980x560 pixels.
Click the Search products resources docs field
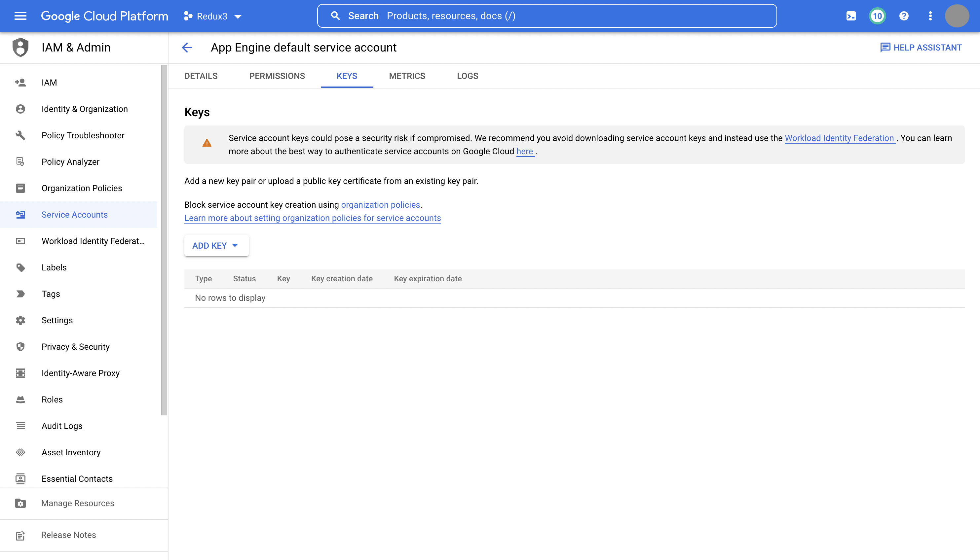[x=547, y=16]
